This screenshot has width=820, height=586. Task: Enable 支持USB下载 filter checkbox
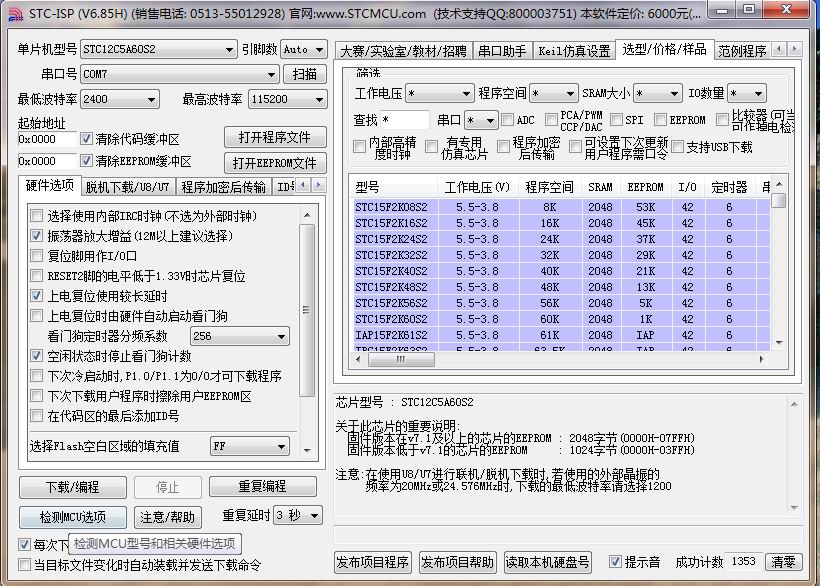[x=677, y=147]
